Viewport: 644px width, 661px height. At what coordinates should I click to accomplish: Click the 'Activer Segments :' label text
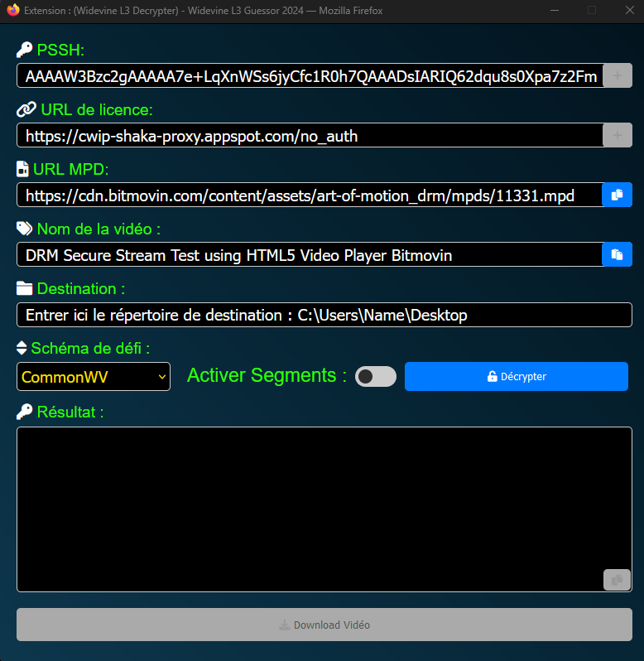pyautogui.click(x=267, y=375)
